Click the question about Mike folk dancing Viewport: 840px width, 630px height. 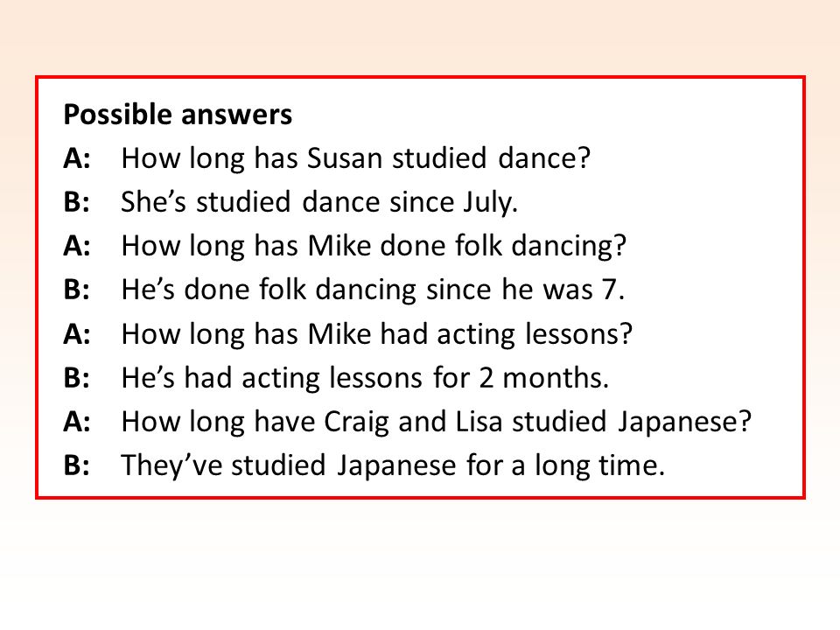[x=374, y=247]
